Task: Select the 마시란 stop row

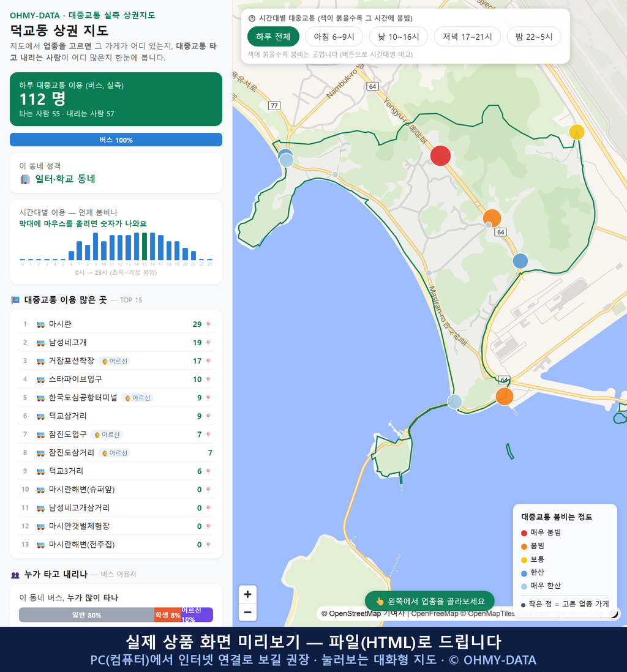Action: [116, 324]
